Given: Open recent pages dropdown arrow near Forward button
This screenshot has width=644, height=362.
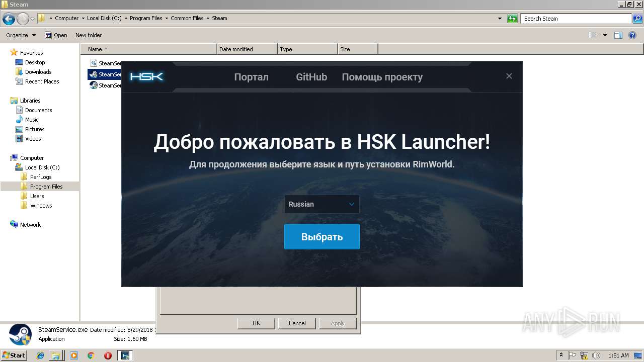Looking at the screenshot, I should tap(32, 19).
